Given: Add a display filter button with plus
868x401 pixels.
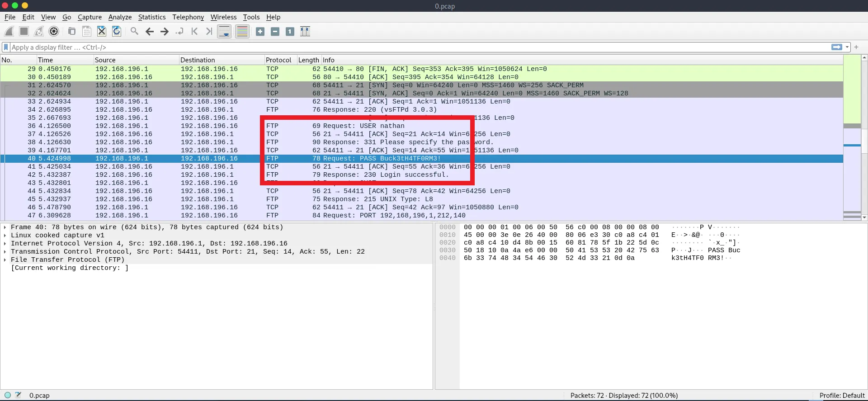Looking at the screenshot, I should pos(856,47).
